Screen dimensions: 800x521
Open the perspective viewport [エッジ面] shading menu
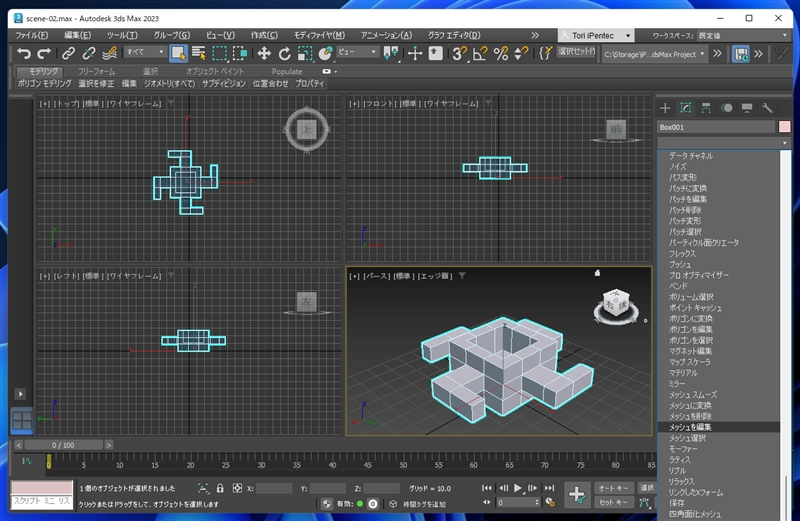tap(435, 276)
